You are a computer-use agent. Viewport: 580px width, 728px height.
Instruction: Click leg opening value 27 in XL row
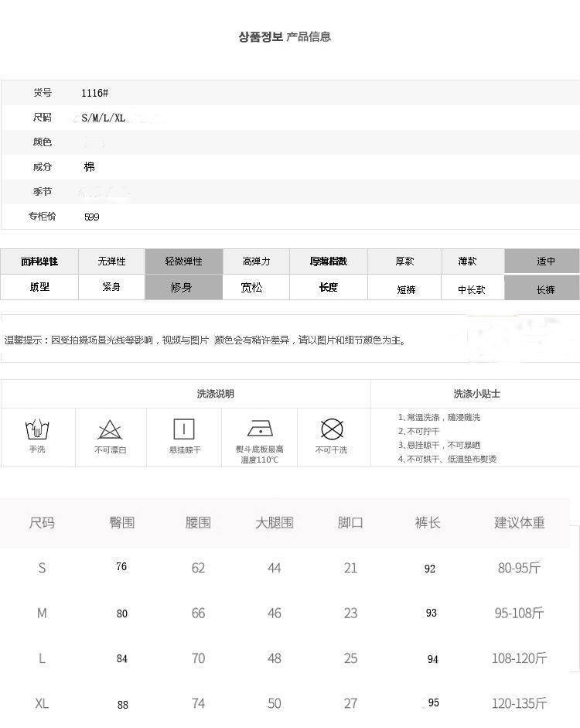[x=351, y=703]
